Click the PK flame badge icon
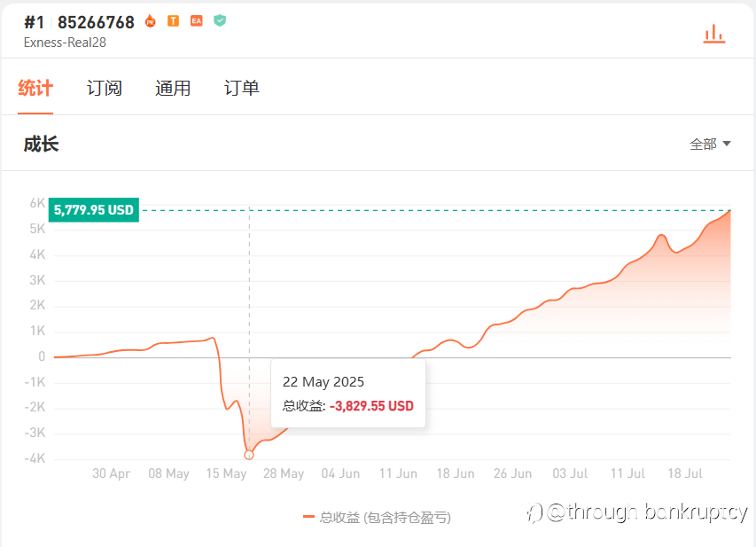The height and width of the screenshot is (547, 756). click(150, 21)
